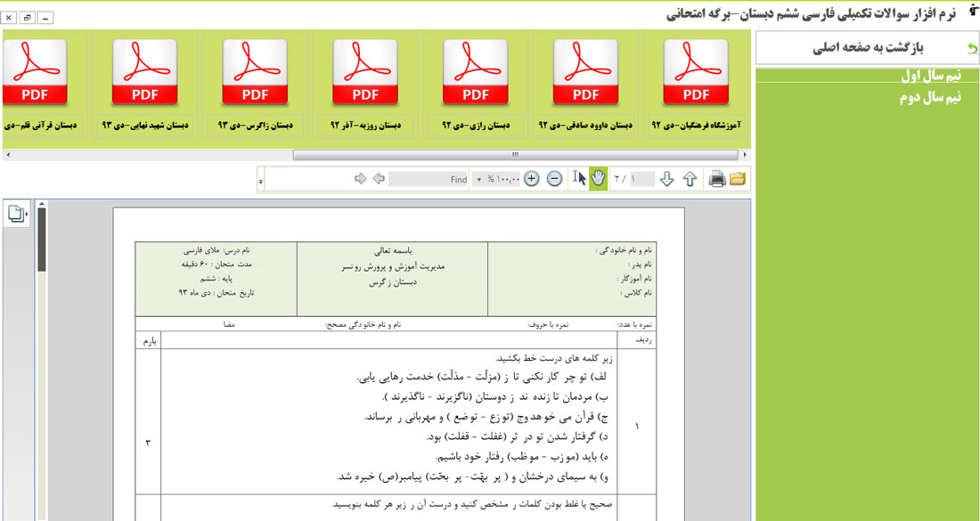
Task: Go to previous page with up arrow
Action: coord(690,179)
